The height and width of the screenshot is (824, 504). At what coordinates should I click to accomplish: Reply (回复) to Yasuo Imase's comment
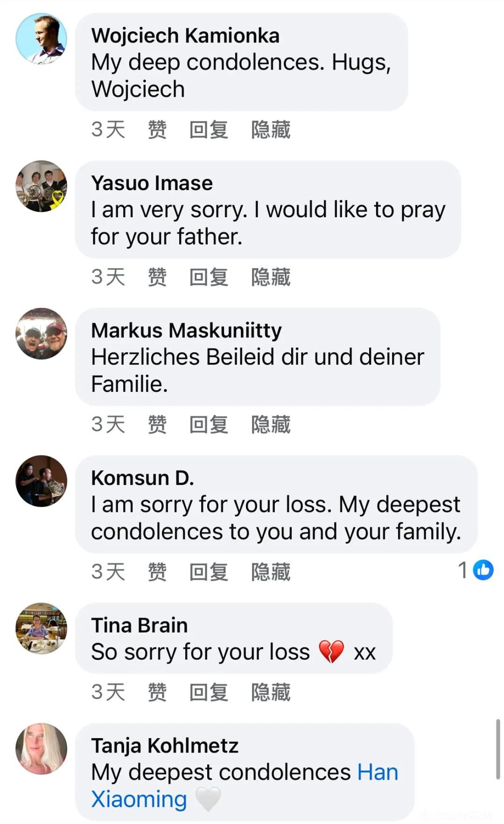click(x=209, y=277)
